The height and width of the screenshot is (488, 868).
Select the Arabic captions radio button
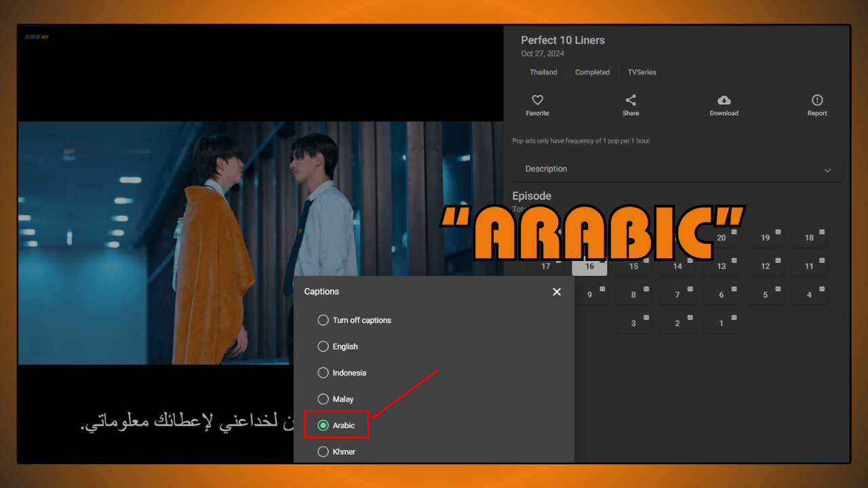click(x=323, y=425)
